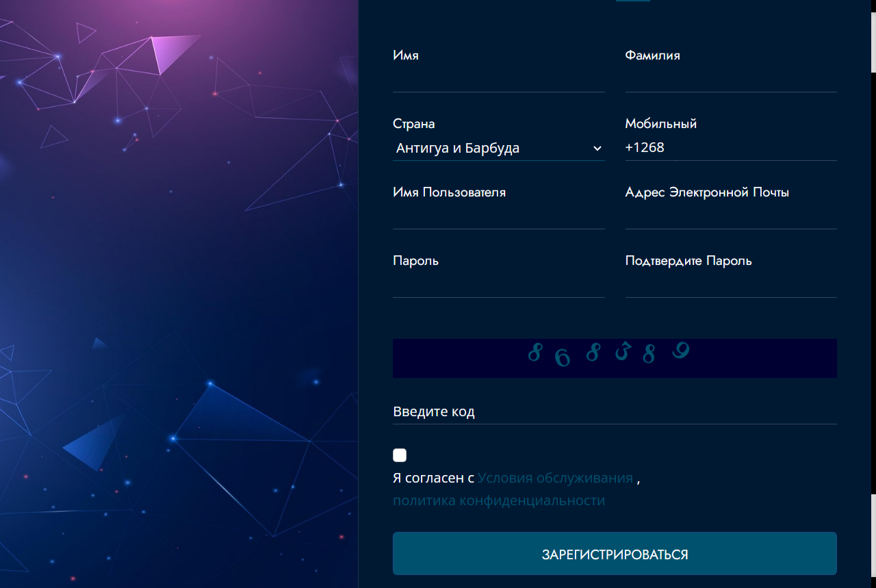Open the Условия обслуживания link

point(555,478)
